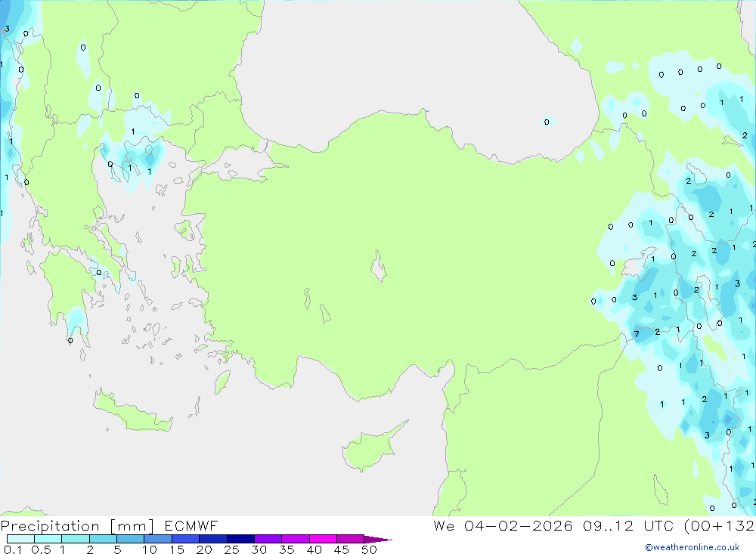
Task: Click the 35–40 mm magenta legend swatch
Action: point(295,539)
